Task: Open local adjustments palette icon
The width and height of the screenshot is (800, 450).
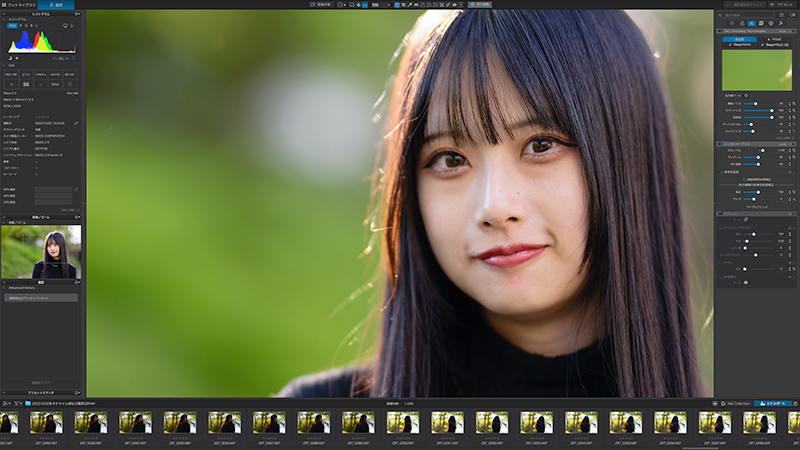Action: click(781, 23)
